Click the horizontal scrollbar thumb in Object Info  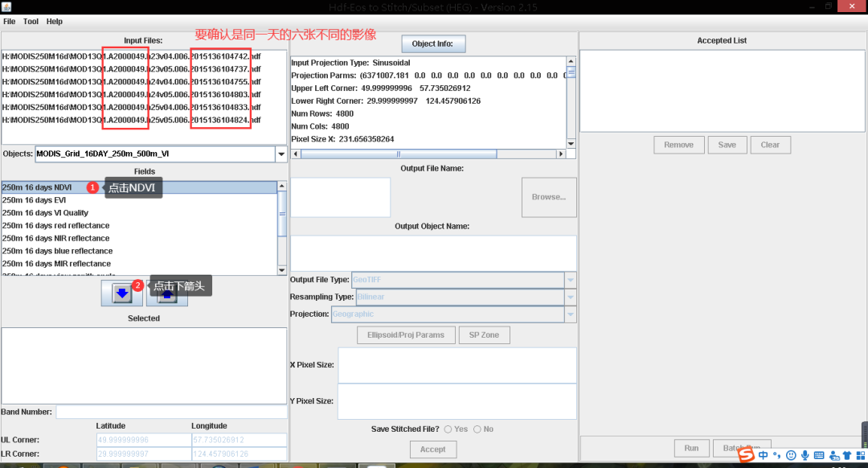tap(399, 154)
